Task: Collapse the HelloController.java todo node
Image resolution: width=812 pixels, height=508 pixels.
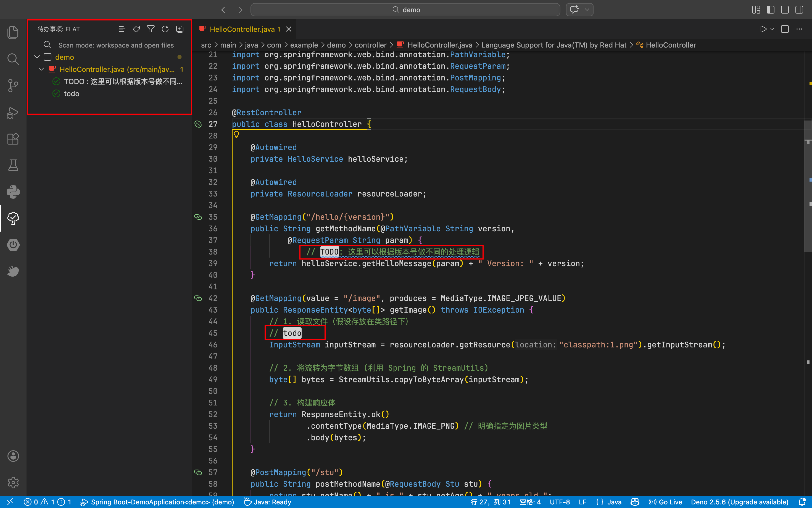Action: coord(42,69)
